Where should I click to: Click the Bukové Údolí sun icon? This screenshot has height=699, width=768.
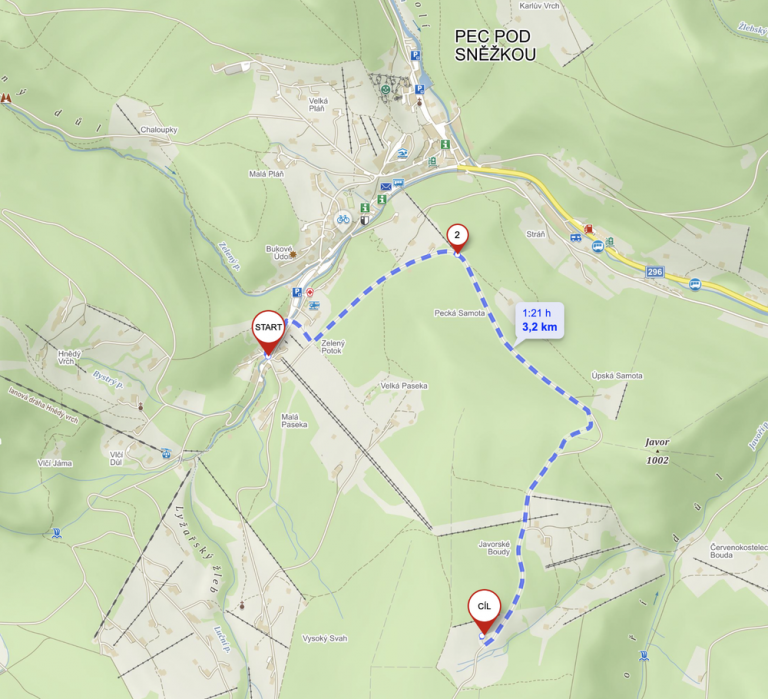[293, 255]
